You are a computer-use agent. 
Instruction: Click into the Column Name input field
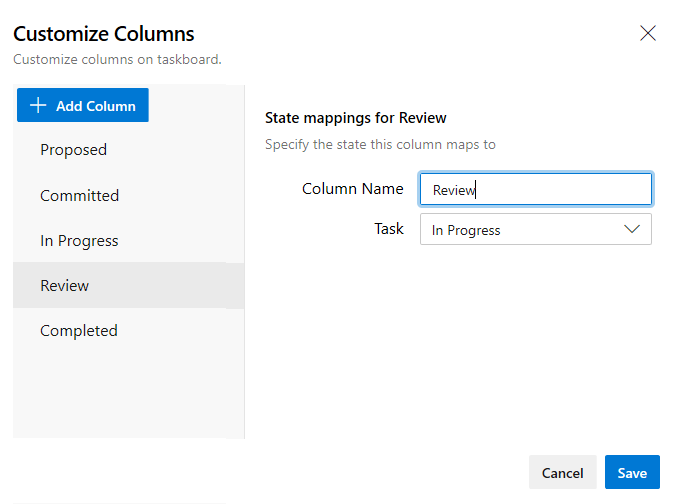coord(536,189)
